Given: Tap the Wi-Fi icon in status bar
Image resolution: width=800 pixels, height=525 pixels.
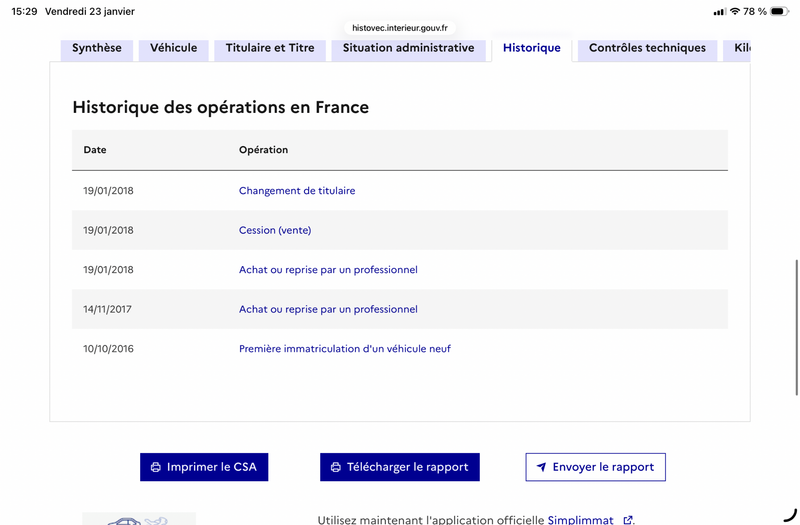Looking at the screenshot, I should point(735,11).
